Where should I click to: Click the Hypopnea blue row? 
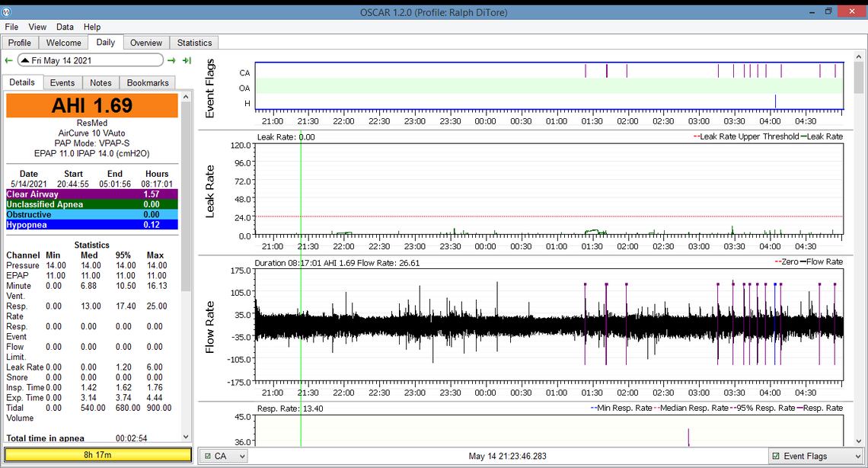click(92, 225)
